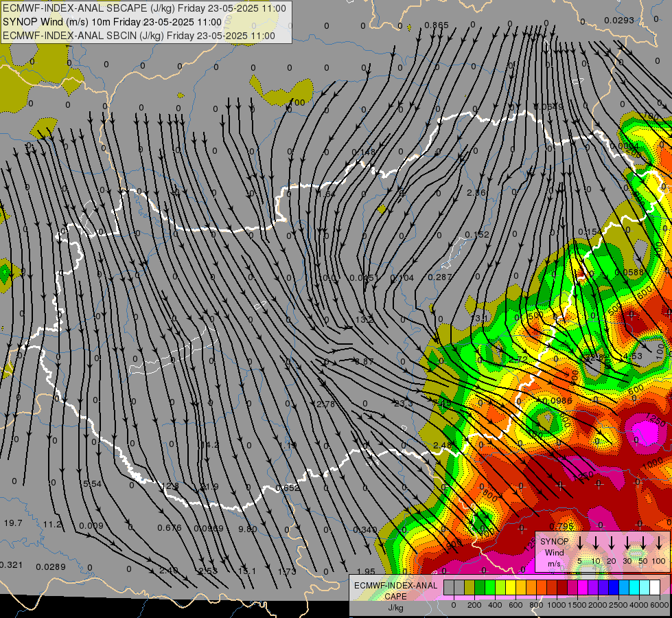Click the 2.40 value near bottom

[168, 571]
